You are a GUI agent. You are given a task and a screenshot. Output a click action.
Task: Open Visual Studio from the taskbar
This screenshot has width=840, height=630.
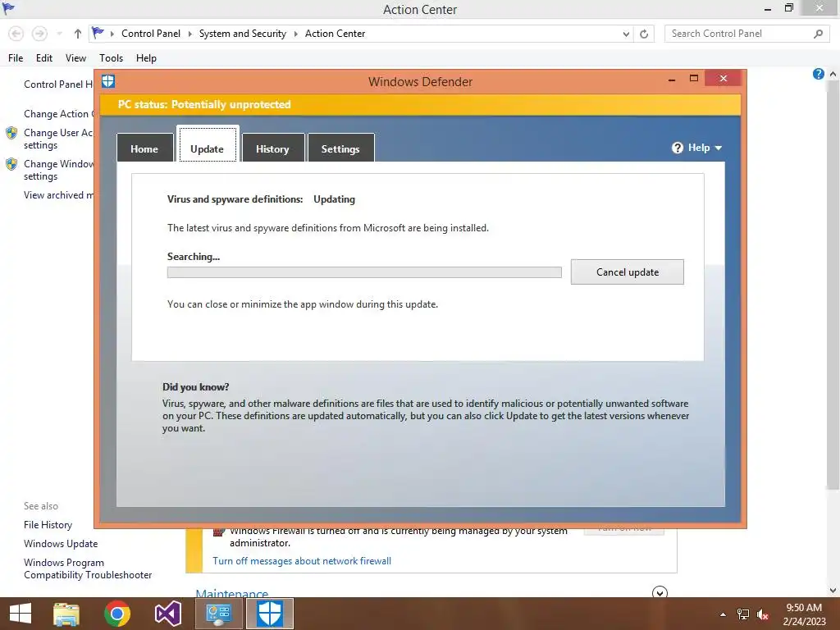click(167, 614)
